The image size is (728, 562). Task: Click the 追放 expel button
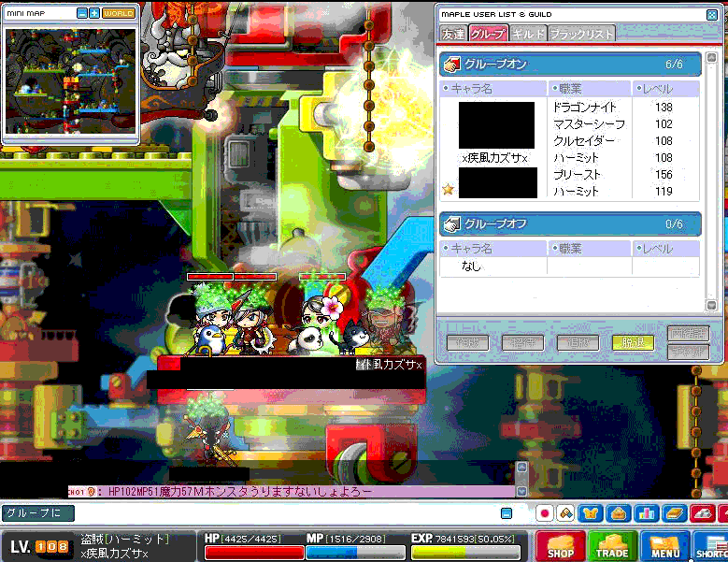578,343
